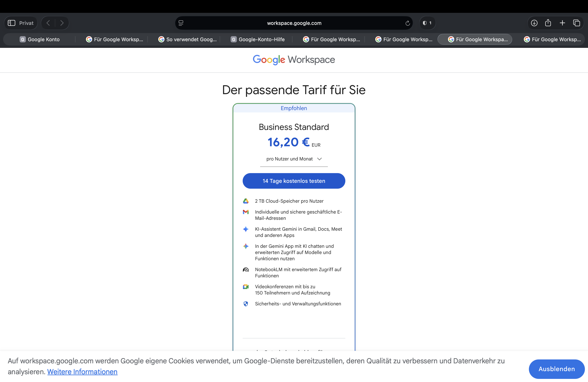Switch to the Google Konto tab
Viewport: 588px width, 382px height.
coord(39,39)
